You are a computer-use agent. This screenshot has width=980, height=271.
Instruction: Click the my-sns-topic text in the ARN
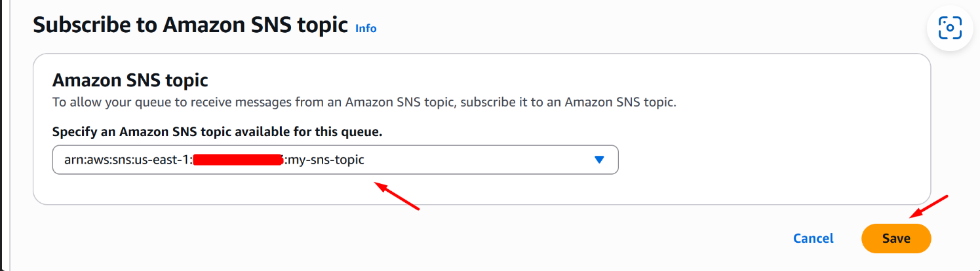click(326, 160)
